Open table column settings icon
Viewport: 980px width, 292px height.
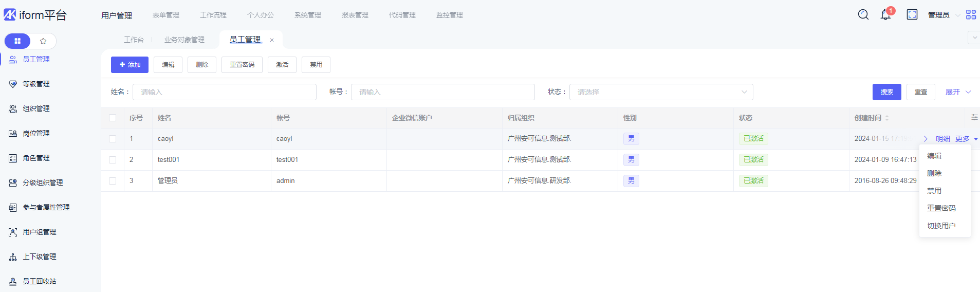(x=974, y=118)
